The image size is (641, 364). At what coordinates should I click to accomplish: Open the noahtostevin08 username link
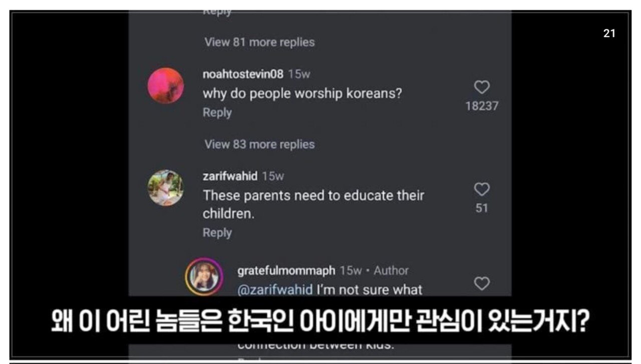(x=243, y=74)
